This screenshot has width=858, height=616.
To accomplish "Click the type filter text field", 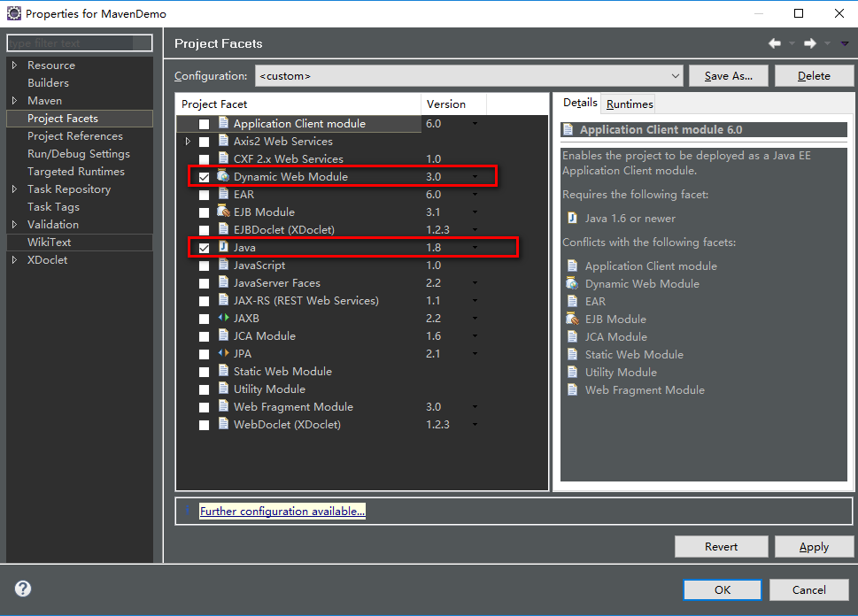I will (80, 42).
